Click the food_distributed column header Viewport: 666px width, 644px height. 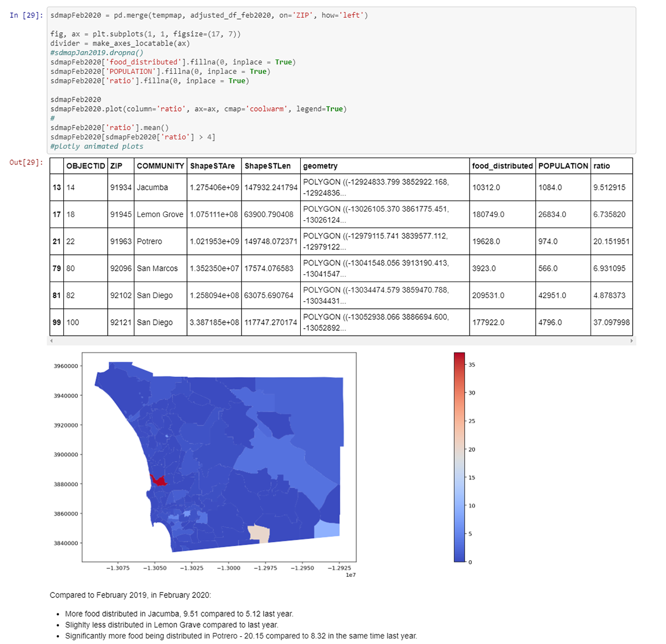click(x=502, y=165)
